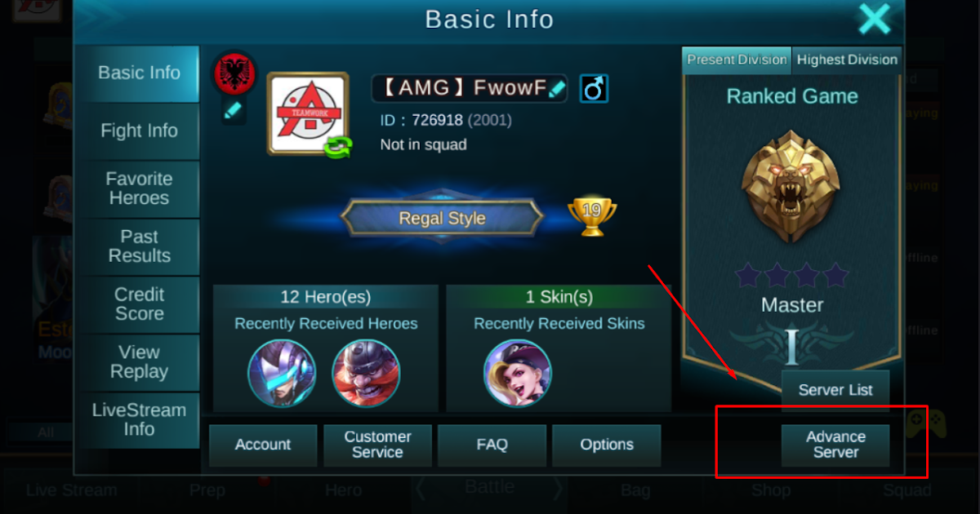Screen dimensions: 980x514
Task: Open the Favorite Heroes section
Action: tap(139, 188)
